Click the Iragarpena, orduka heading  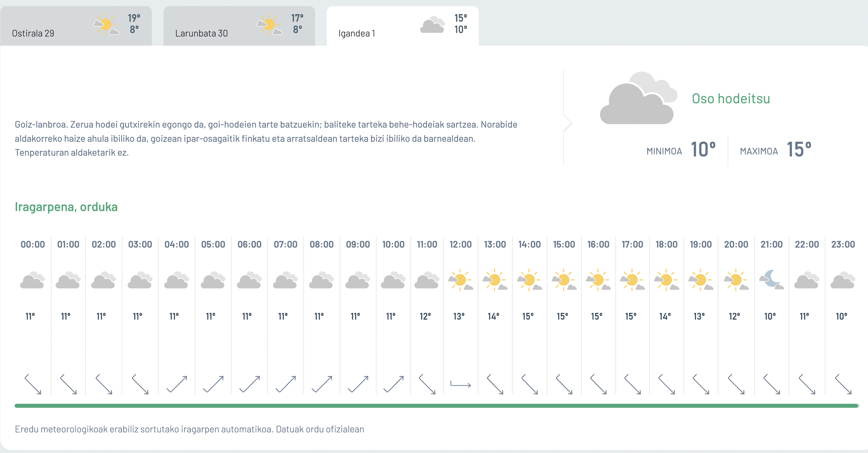click(66, 207)
